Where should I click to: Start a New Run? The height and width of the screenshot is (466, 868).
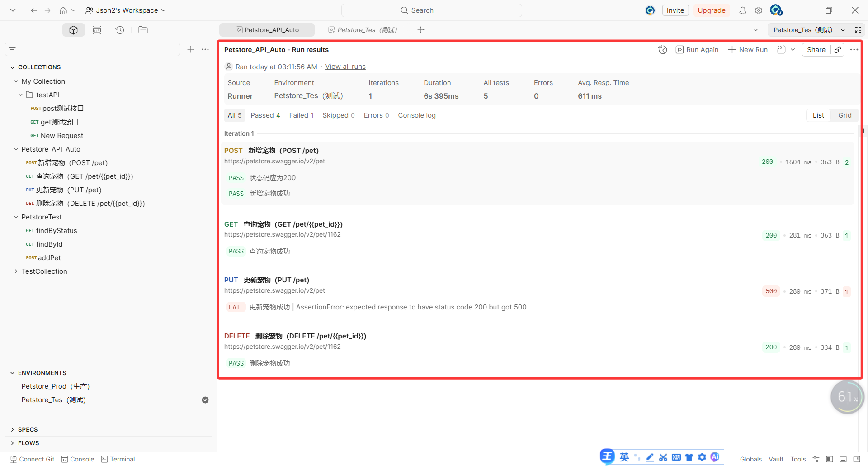click(x=748, y=50)
